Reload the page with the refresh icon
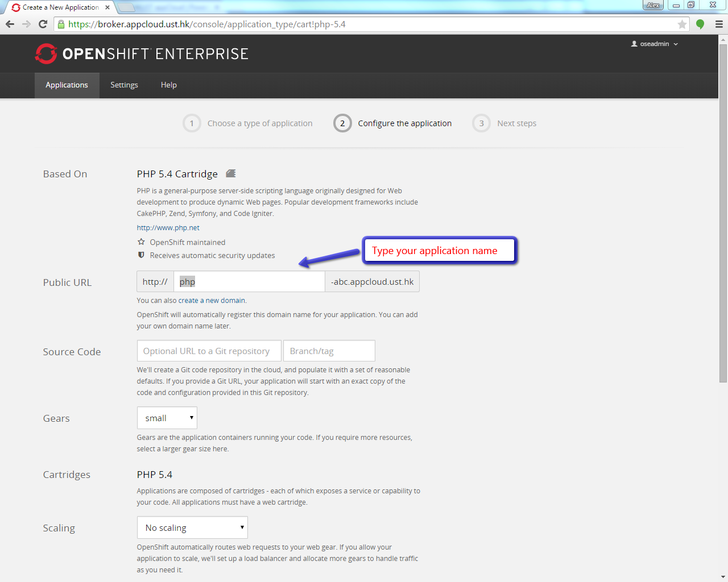Screen dimensions: 728x582 [43, 24]
